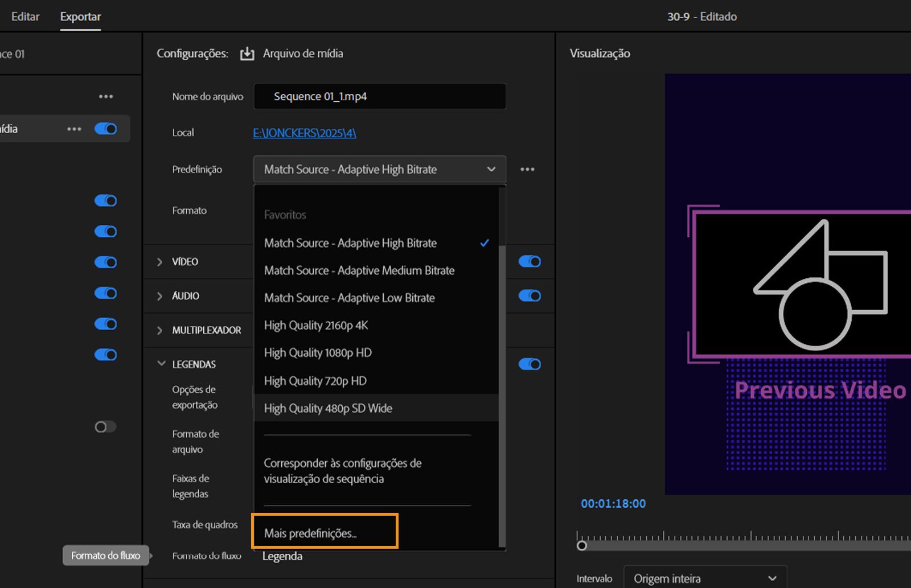The height and width of the screenshot is (588, 911).
Task: Select High Quality 1080p HD preset
Action: click(x=318, y=353)
